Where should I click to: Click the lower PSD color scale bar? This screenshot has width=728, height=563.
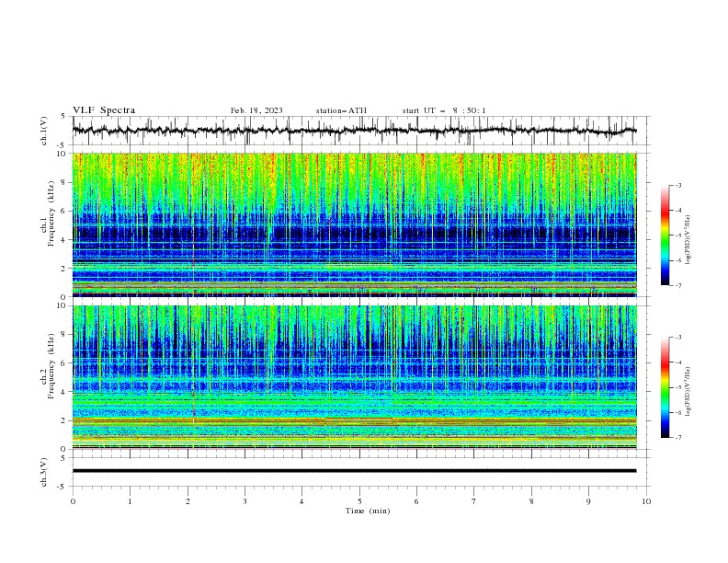click(x=665, y=387)
